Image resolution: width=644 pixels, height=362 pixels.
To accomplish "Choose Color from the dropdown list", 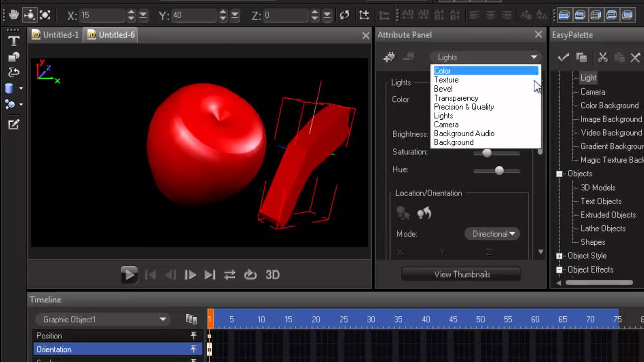I will tap(486, 71).
